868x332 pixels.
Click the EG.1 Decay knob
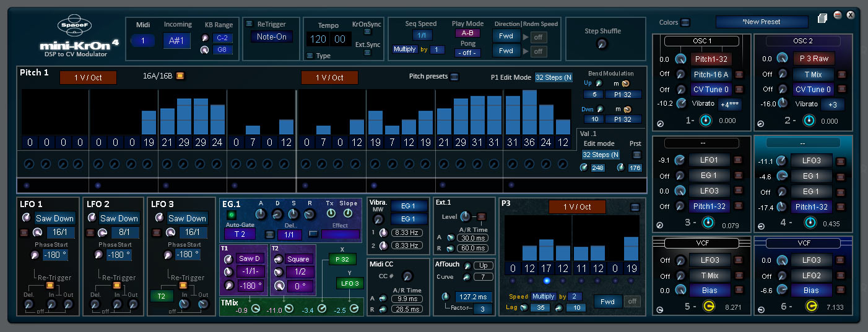(x=277, y=214)
